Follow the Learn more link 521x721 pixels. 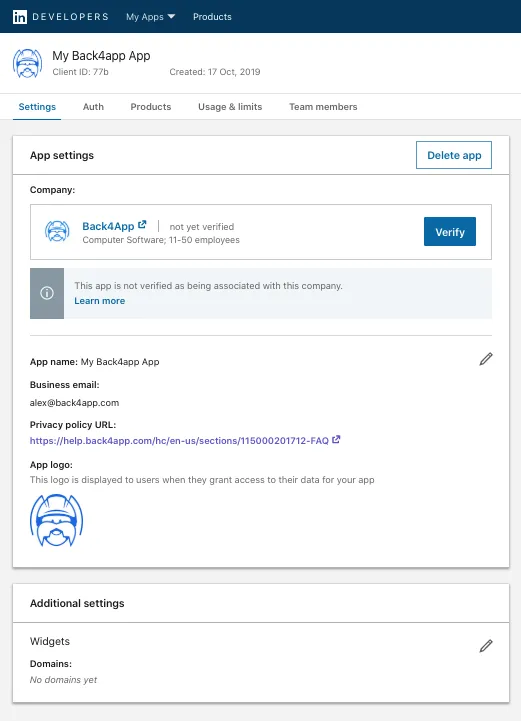click(x=100, y=301)
